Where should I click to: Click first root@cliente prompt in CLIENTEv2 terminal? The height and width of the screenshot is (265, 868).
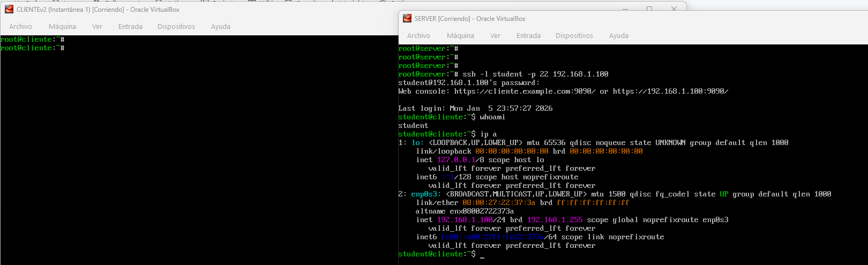tap(32, 39)
